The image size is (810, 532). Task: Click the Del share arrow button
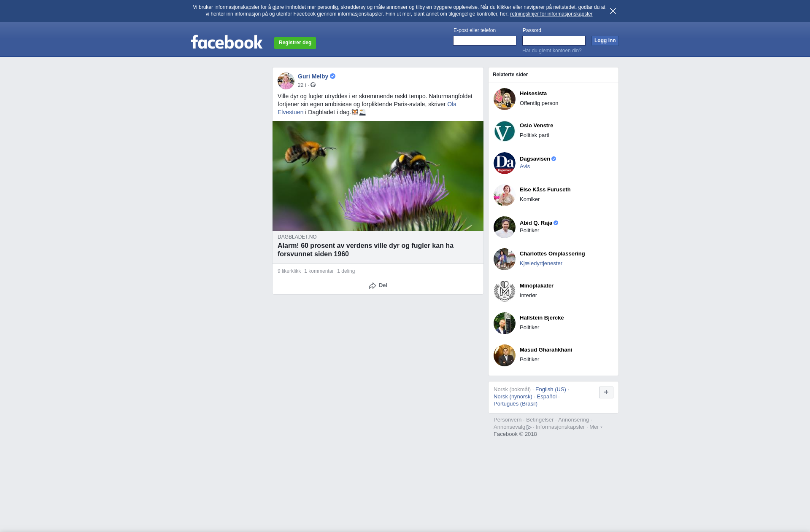coord(378,285)
